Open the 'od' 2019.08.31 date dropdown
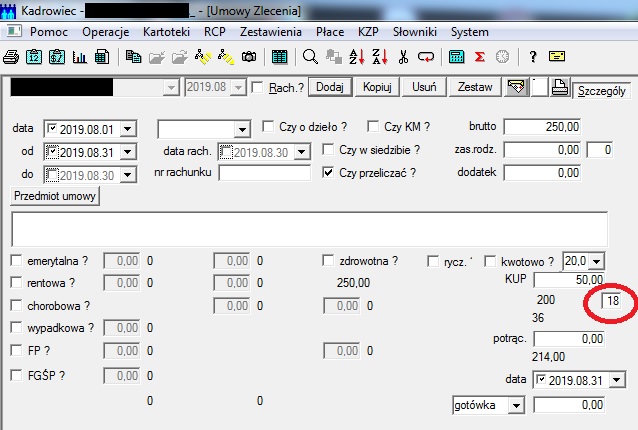 (128, 152)
